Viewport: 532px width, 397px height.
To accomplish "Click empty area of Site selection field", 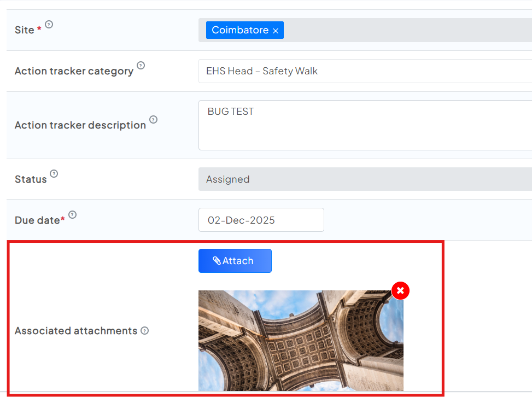I will click(405, 30).
